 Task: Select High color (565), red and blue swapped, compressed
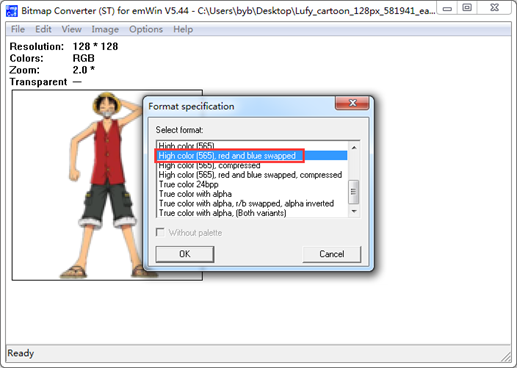(250, 175)
